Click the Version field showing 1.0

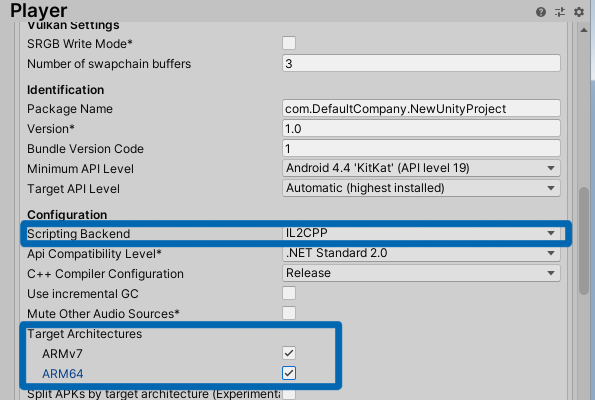click(x=421, y=129)
